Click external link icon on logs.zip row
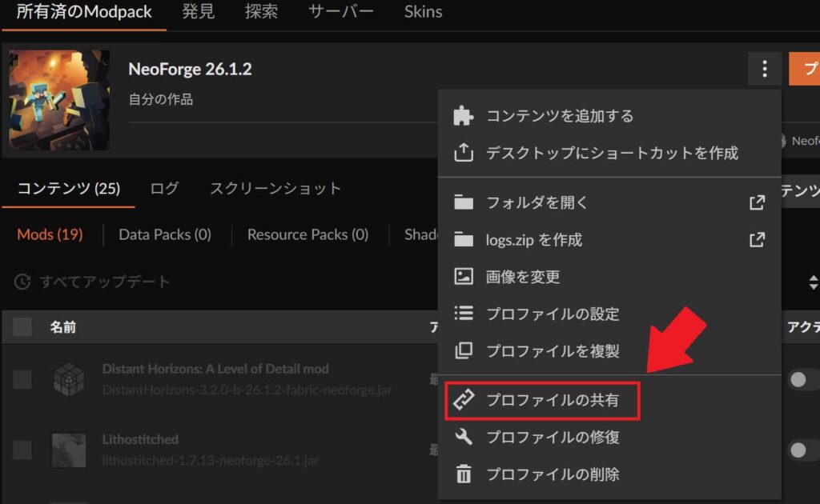 [x=757, y=239]
